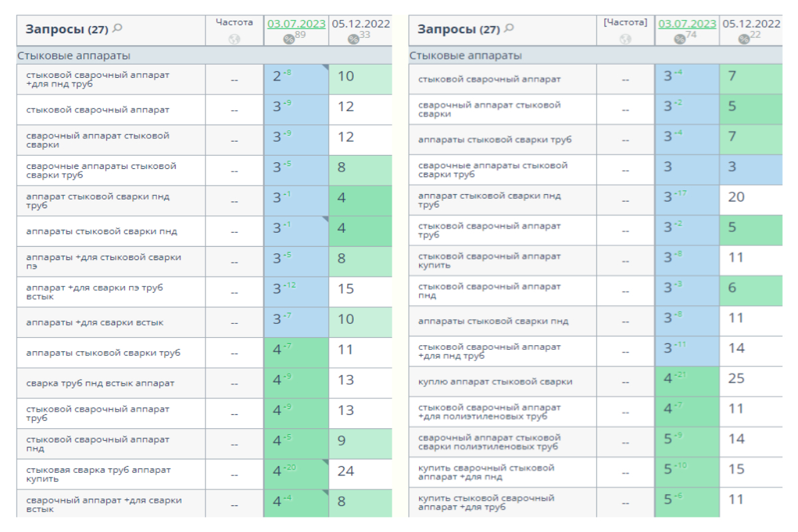Sort by the [Частота] column header
This screenshot has width=798, height=532.
tap(625, 23)
